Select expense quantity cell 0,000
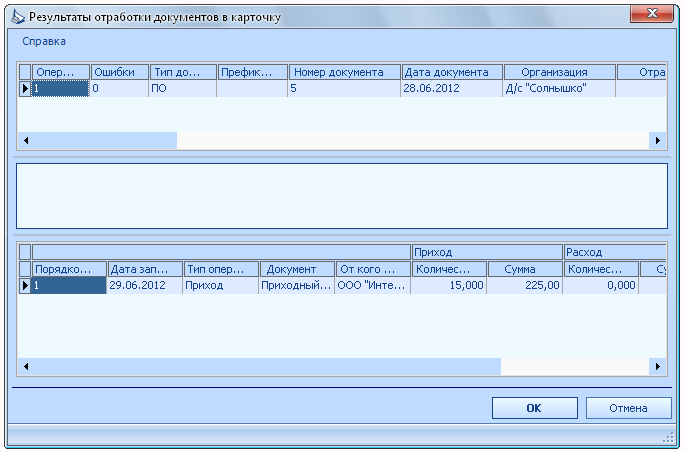This screenshot has height=452, width=686. [601, 285]
